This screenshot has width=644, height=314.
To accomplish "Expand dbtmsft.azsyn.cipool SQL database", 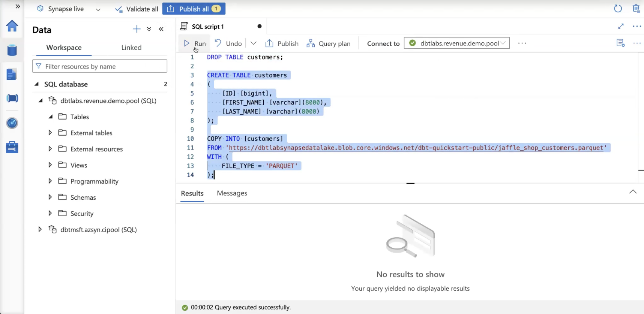I will pyautogui.click(x=40, y=229).
